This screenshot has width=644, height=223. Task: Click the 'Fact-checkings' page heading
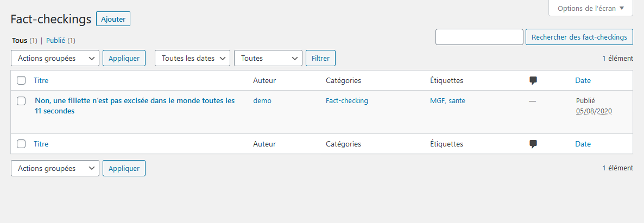pyautogui.click(x=51, y=20)
